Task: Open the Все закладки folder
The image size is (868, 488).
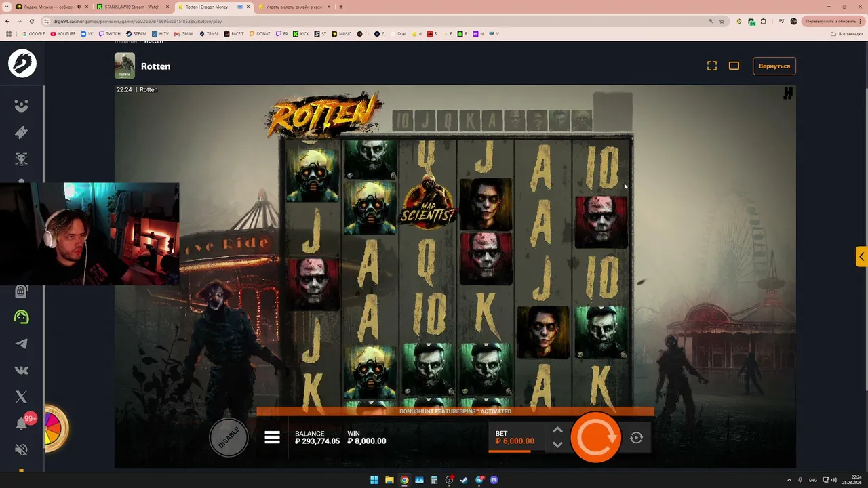Action: 848,33
